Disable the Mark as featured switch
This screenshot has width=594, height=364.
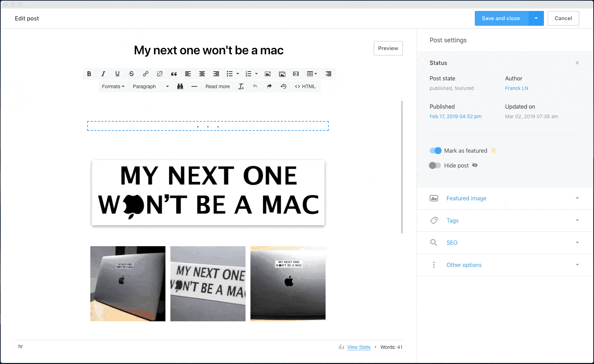[x=435, y=151]
